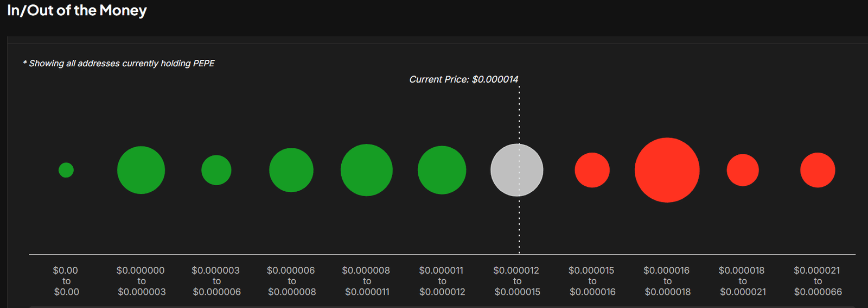Select green bubble for $0.000000 to $0.000003
Viewport: 868px width, 308px height.
click(141, 170)
